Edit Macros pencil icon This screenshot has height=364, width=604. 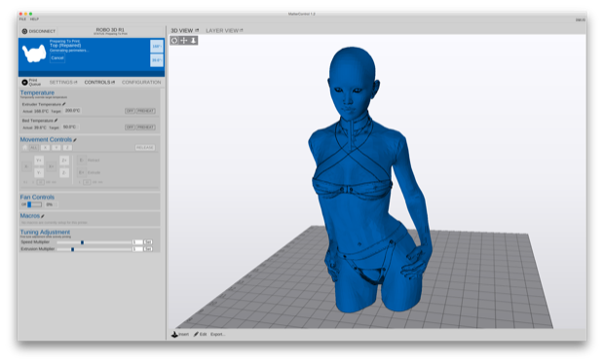pos(43,216)
